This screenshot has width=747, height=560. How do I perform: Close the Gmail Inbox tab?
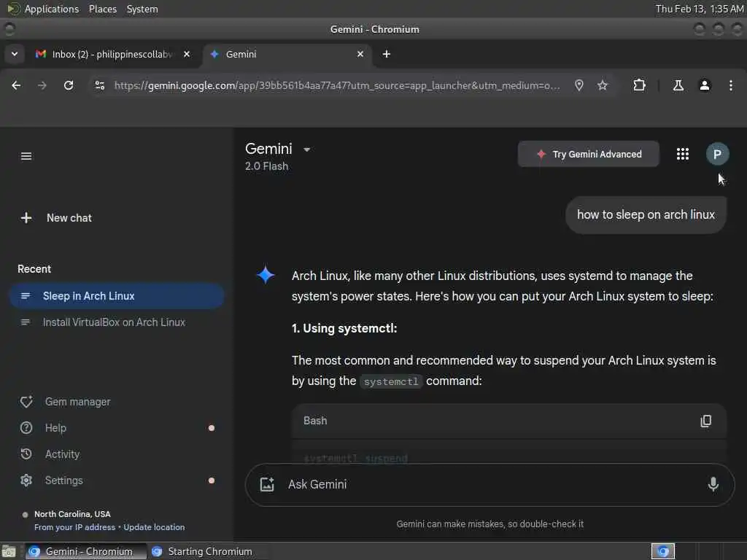(187, 54)
